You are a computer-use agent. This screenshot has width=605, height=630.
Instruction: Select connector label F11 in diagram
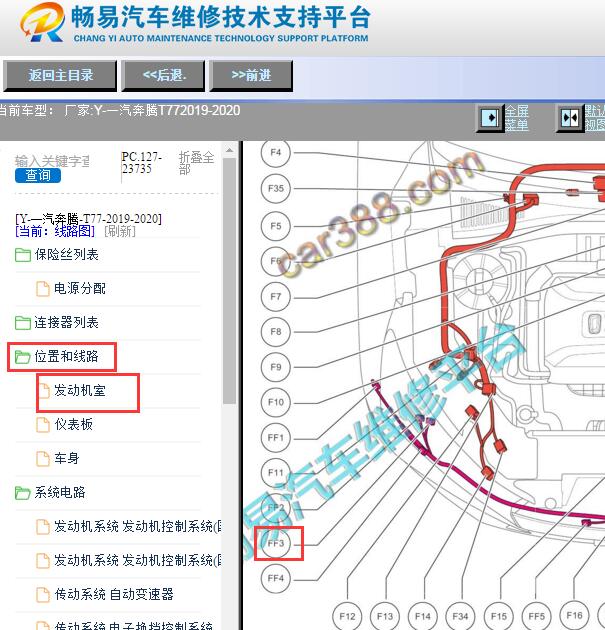pos(276,472)
